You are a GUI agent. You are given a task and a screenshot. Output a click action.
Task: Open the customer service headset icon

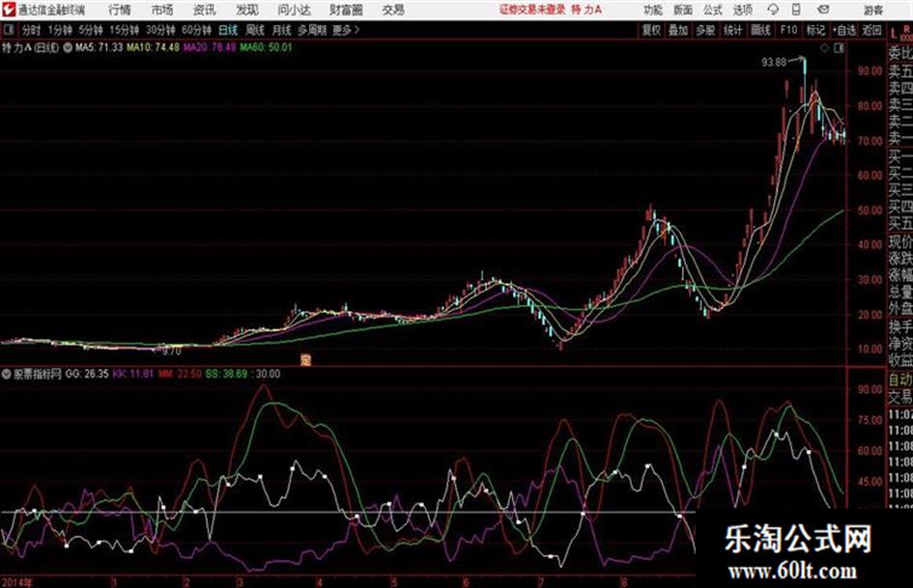773,10
